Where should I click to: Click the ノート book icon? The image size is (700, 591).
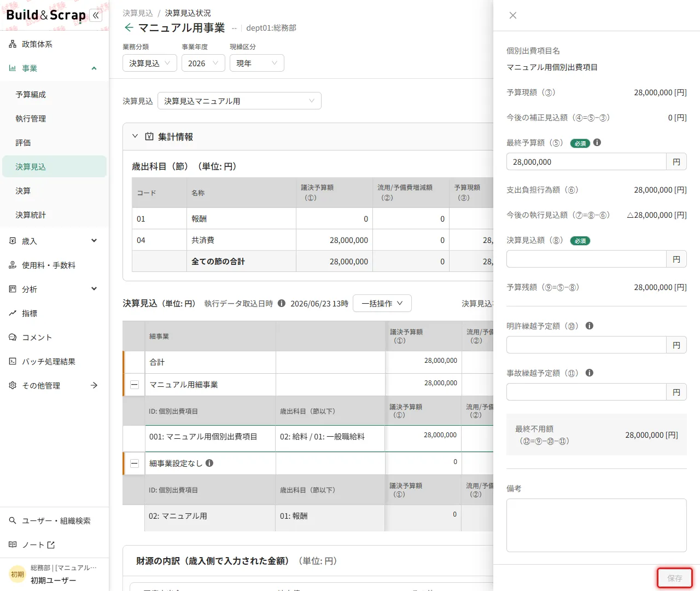(x=13, y=544)
